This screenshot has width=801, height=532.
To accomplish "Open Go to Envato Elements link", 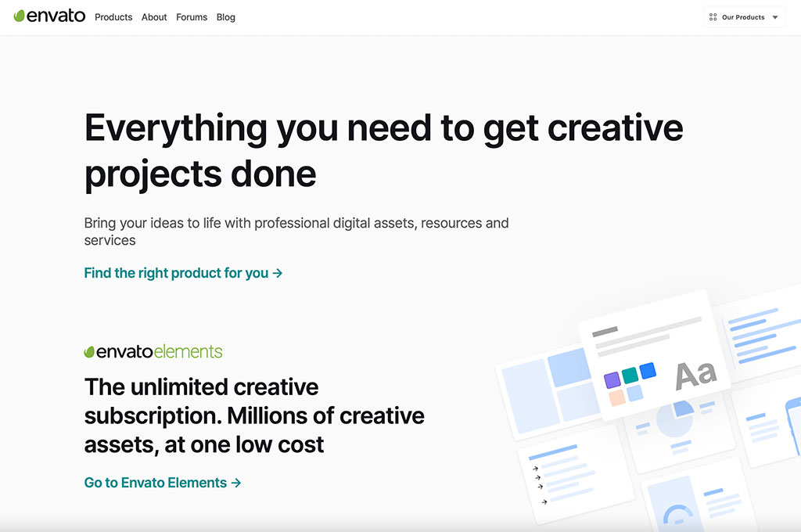I will 163,483.
